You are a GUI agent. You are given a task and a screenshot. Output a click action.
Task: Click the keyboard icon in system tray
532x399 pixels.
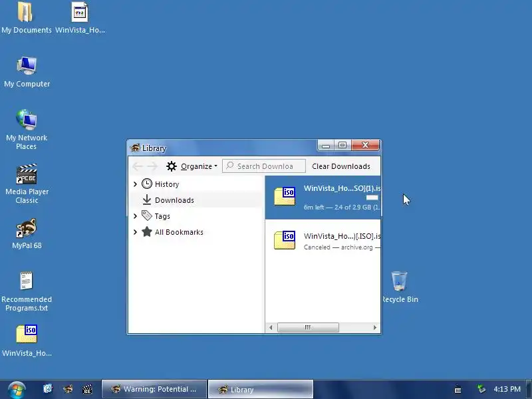coord(458,390)
